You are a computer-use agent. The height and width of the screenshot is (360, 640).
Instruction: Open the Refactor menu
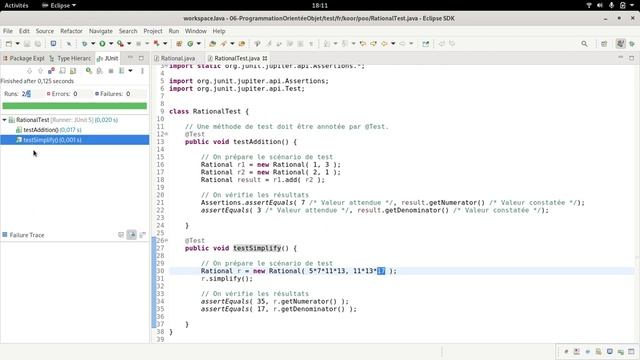coord(71,31)
